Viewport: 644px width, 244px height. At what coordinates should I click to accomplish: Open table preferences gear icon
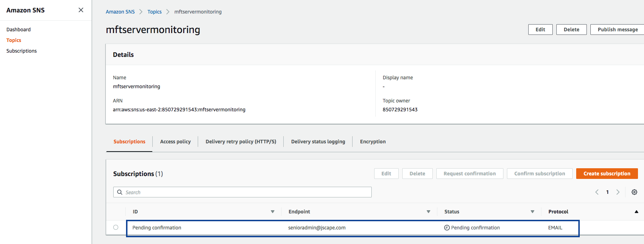[634, 192]
